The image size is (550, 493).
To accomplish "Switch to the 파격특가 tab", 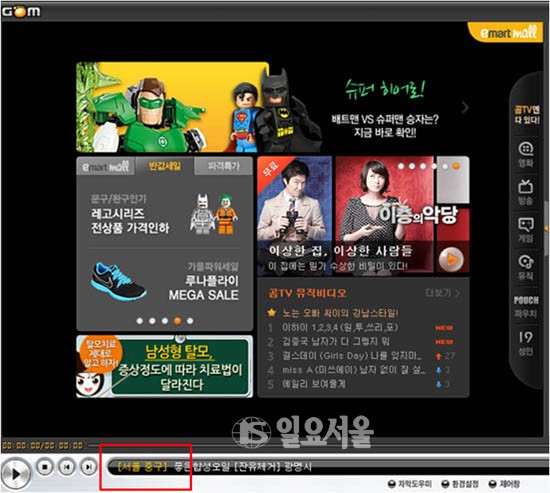I will (223, 166).
